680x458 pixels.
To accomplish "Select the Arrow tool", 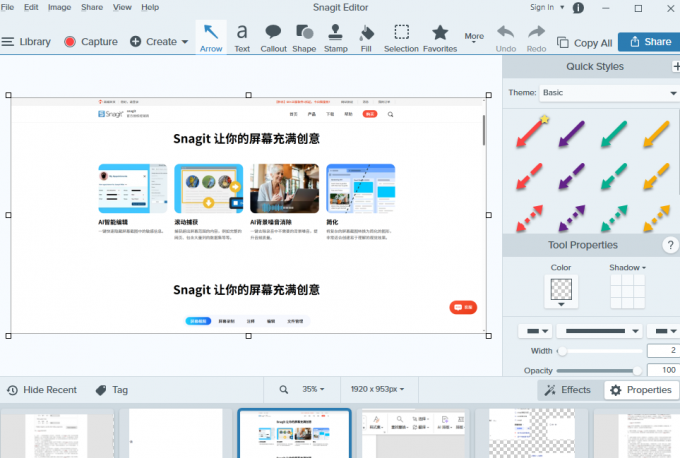I will click(211, 38).
